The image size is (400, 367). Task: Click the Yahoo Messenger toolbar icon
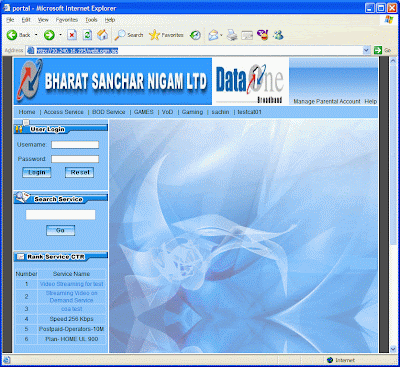263,35
